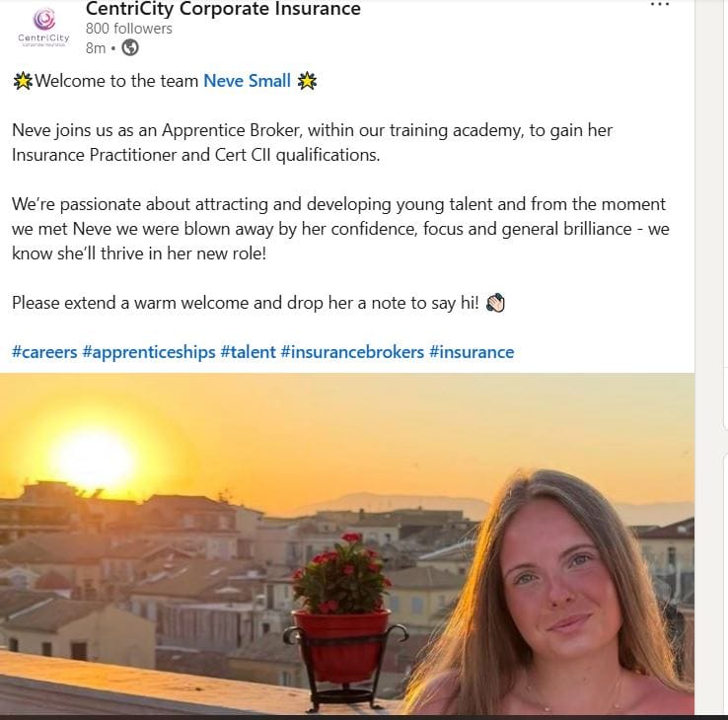
Task: Open the #apprenticeships hashtag
Action: coord(149,352)
